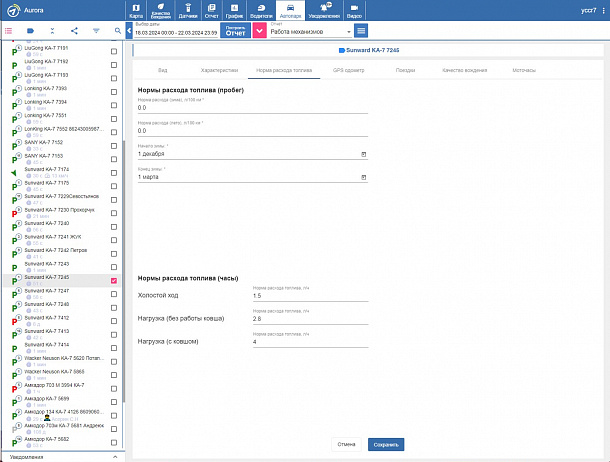The image size is (610, 462).
Task: Open the Работа механизмов report dropdown
Action: click(310, 32)
